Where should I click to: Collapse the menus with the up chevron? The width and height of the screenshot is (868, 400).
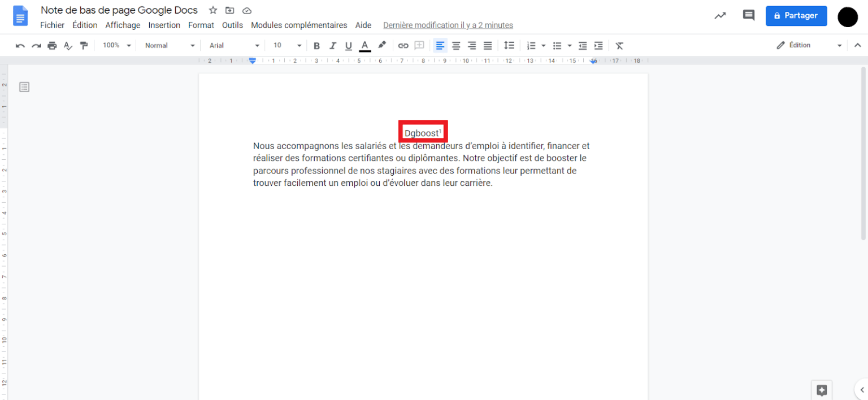(x=857, y=45)
